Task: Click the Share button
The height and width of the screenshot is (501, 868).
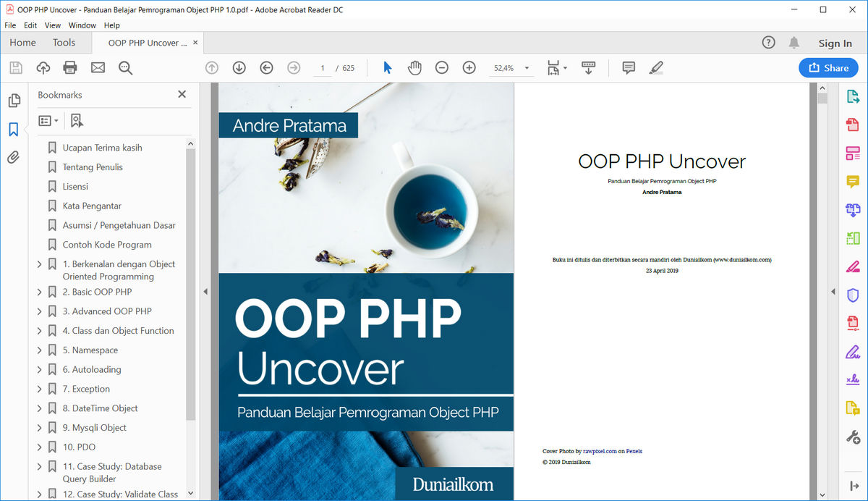Action: 828,68
